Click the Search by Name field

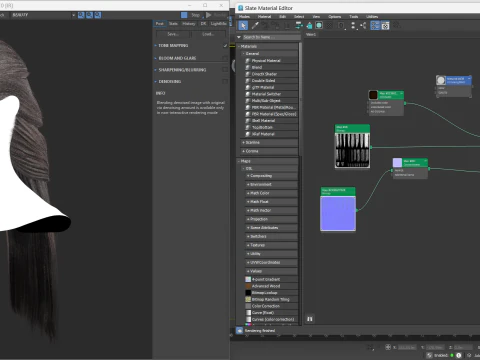point(271,37)
